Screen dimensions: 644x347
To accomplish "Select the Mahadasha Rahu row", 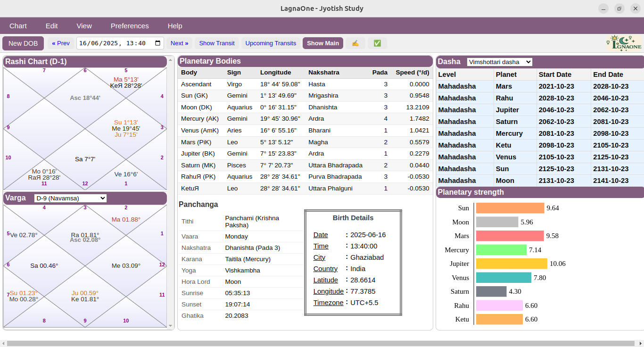I will pyautogui.click(x=540, y=98).
